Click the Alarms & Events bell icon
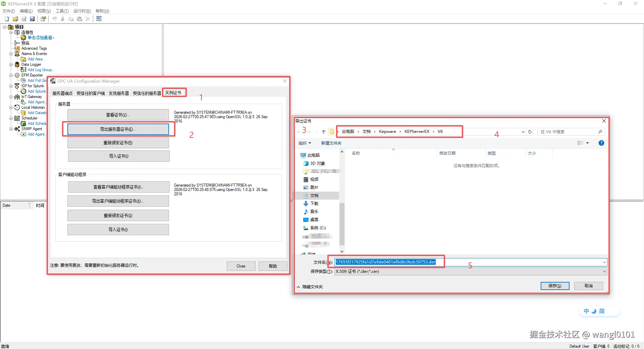Screen dimensions: 644x349 click(17, 54)
